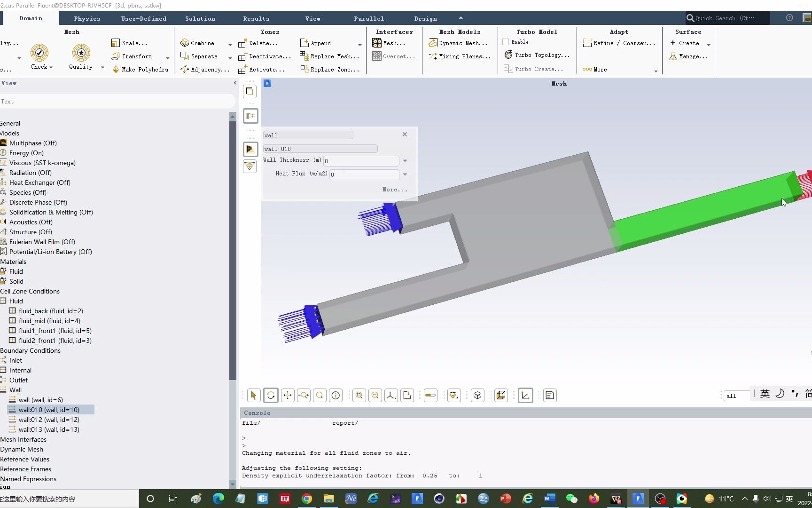Screen dimensions: 812x508
Task: Click the Heat Flux input field
Action: point(364,175)
